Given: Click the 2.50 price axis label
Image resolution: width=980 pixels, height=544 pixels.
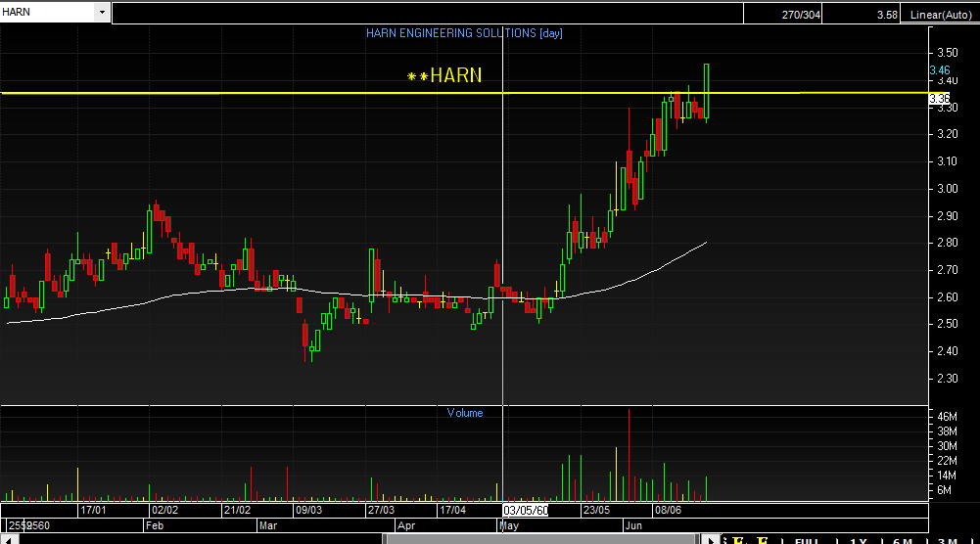Looking at the screenshot, I should point(947,324).
